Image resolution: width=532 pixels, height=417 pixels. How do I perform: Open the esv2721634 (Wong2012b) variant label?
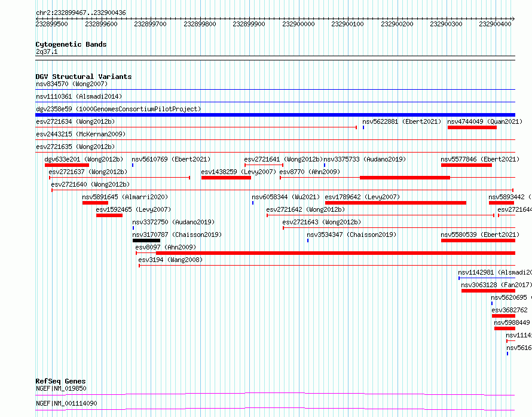pyautogui.click(x=75, y=121)
